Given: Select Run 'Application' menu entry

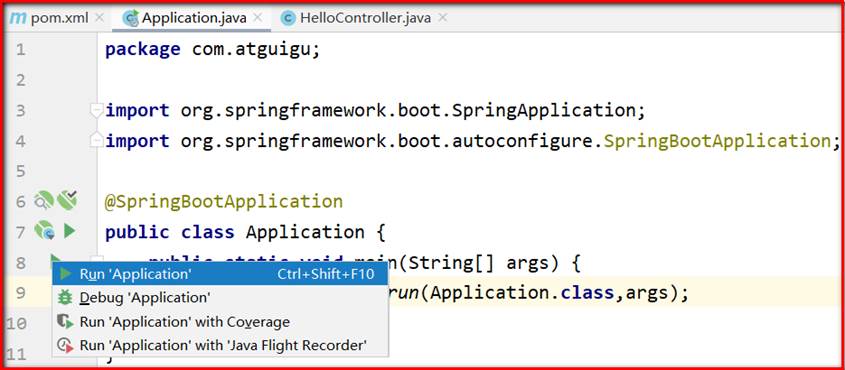Looking at the screenshot, I should (x=220, y=274).
